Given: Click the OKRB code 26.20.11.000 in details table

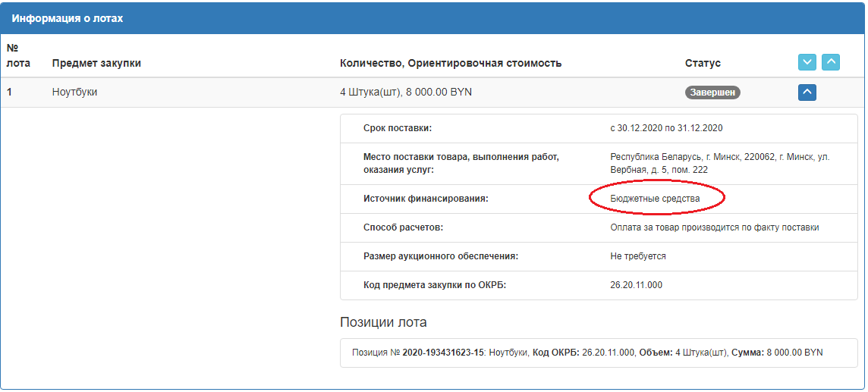Looking at the screenshot, I should [x=636, y=285].
